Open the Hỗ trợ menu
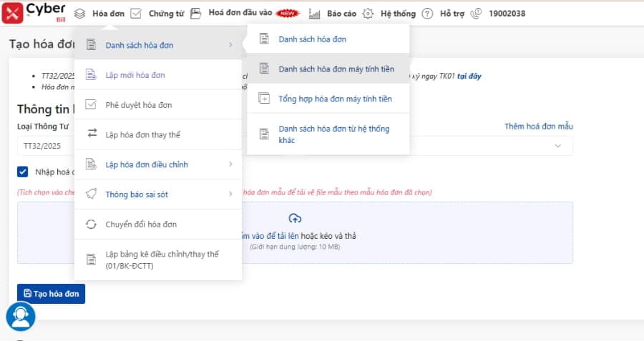 pyautogui.click(x=452, y=14)
